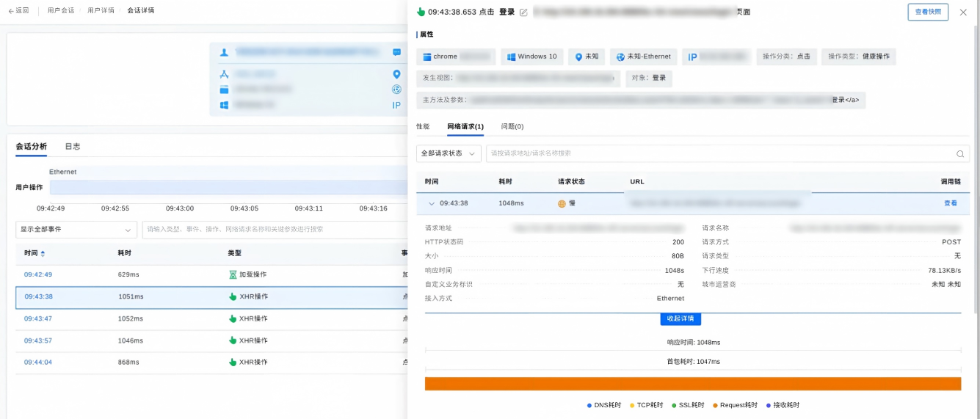The height and width of the screenshot is (419, 980).
Task: Click the 操作分类：点击 tag
Action: point(786,57)
